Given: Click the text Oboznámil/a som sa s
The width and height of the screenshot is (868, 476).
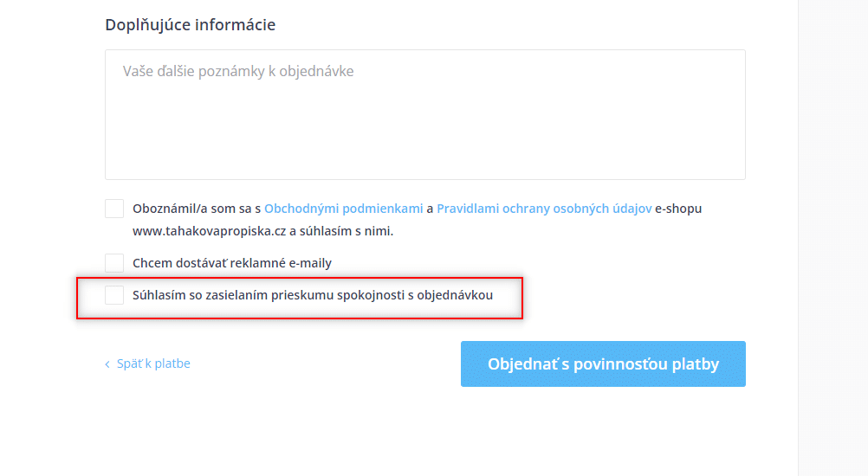Looking at the screenshot, I should coord(197,209).
